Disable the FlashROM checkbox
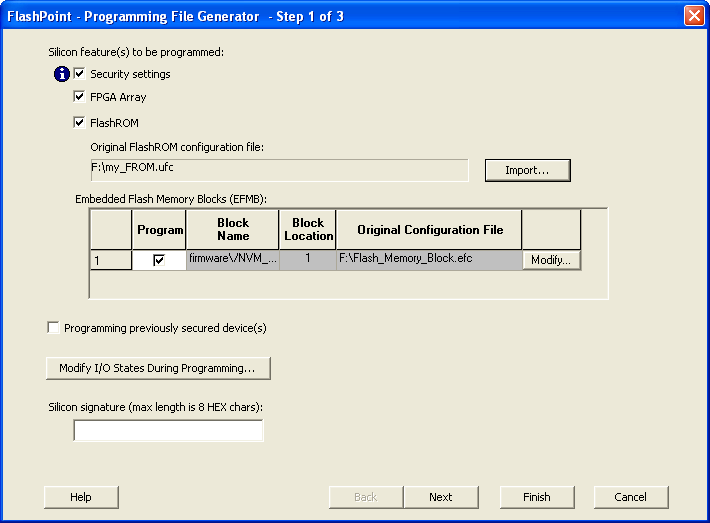 [79, 122]
